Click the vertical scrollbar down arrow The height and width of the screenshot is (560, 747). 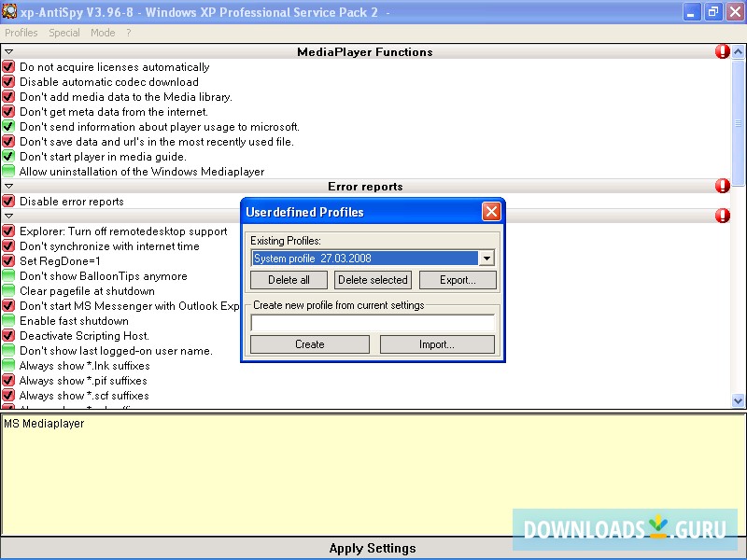click(x=740, y=400)
